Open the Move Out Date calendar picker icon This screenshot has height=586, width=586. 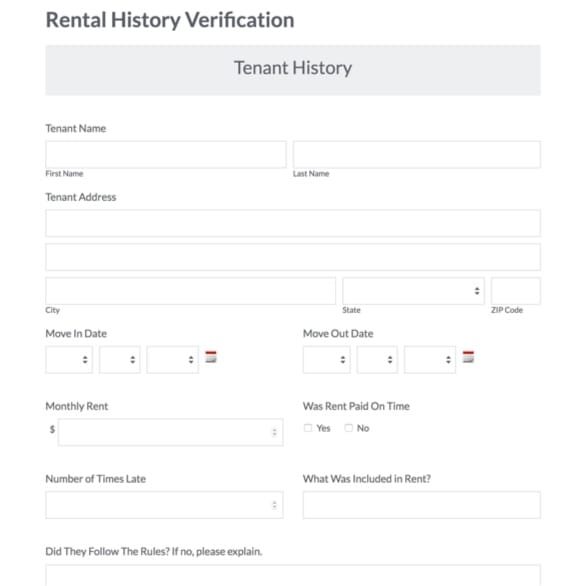pyautogui.click(x=468, y=357)
